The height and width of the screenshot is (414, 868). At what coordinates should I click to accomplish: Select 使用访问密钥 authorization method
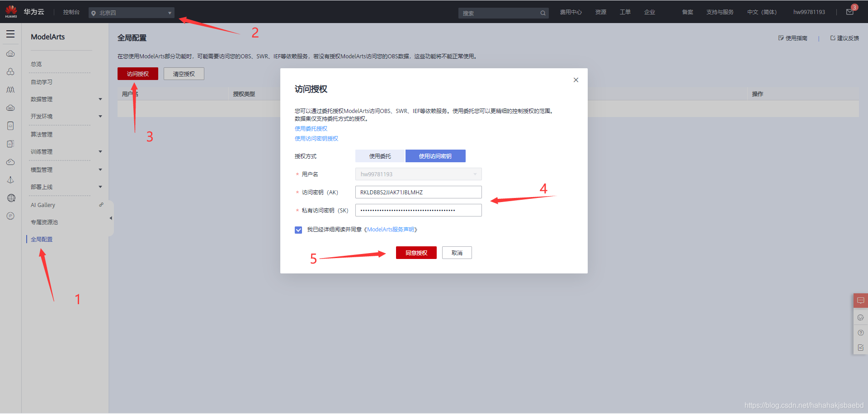tap(435, 156)
